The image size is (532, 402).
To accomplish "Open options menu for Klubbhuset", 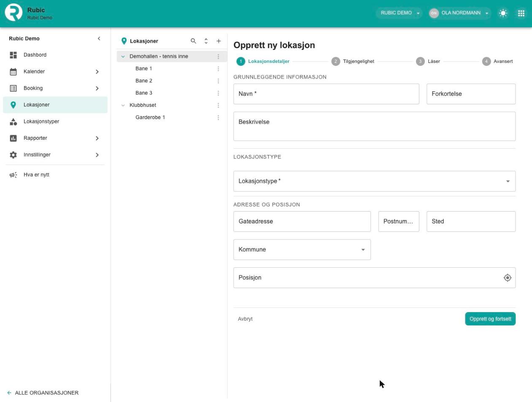I will (x=218, y=106).
